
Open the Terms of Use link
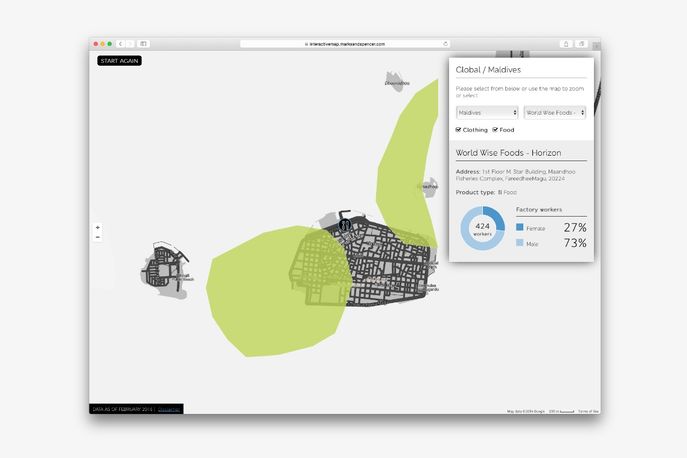click(x=589, y=411)
